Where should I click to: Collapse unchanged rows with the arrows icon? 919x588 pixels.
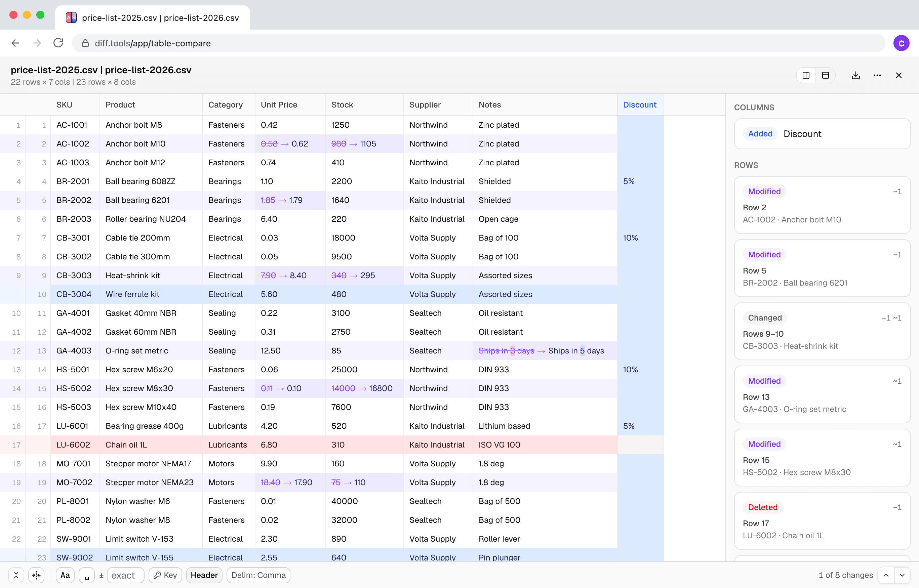click(x=16, y=575)
